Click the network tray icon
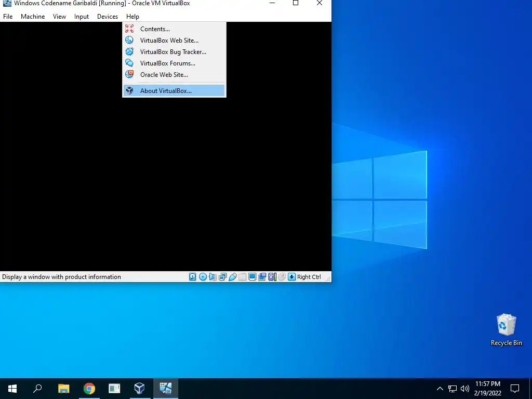Image resolution: width=532 pixels, height=399 pixels. point(453,389)
